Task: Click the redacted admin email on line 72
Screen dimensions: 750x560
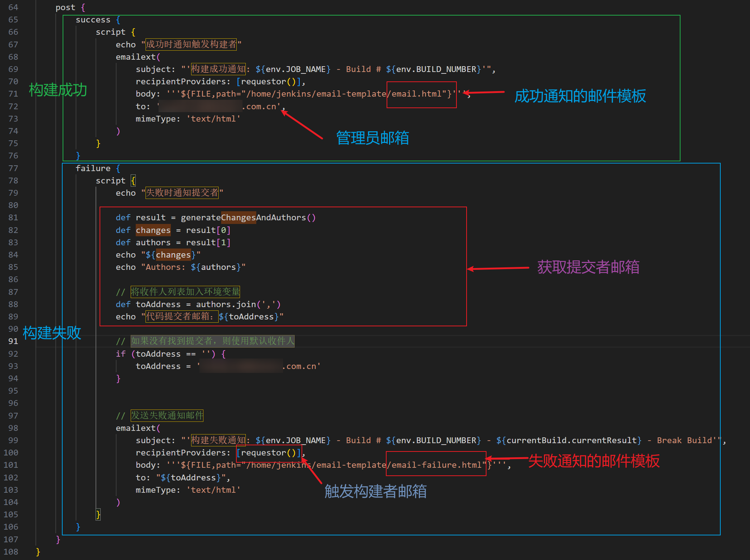Action: coord(200,106)
